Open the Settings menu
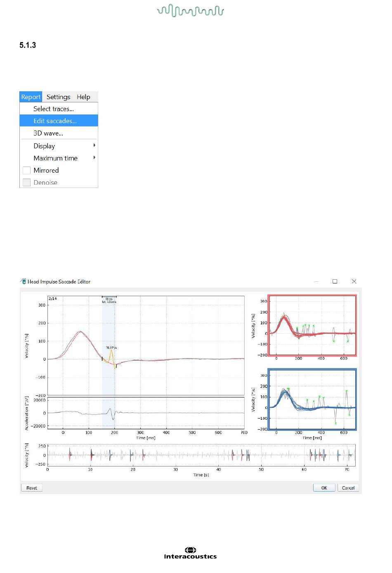 (x=58, y=97)
